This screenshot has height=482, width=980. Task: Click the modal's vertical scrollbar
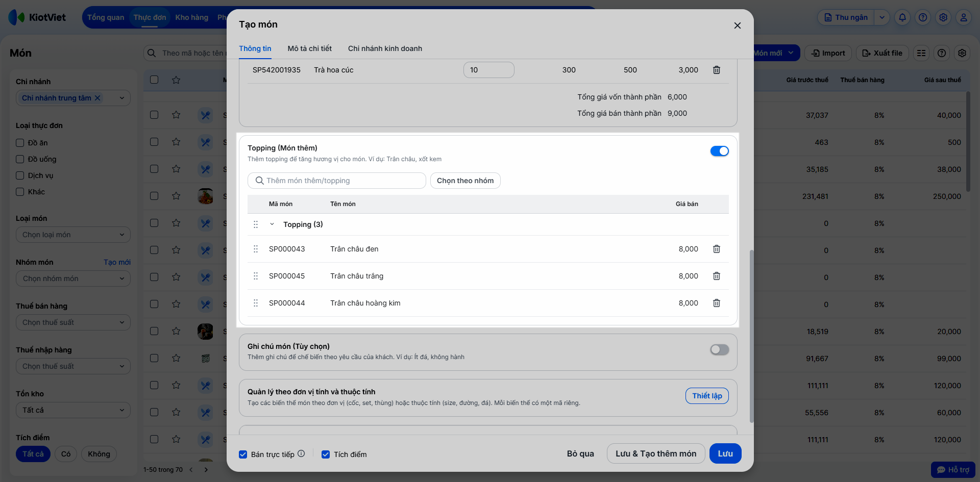click(751, 336)
